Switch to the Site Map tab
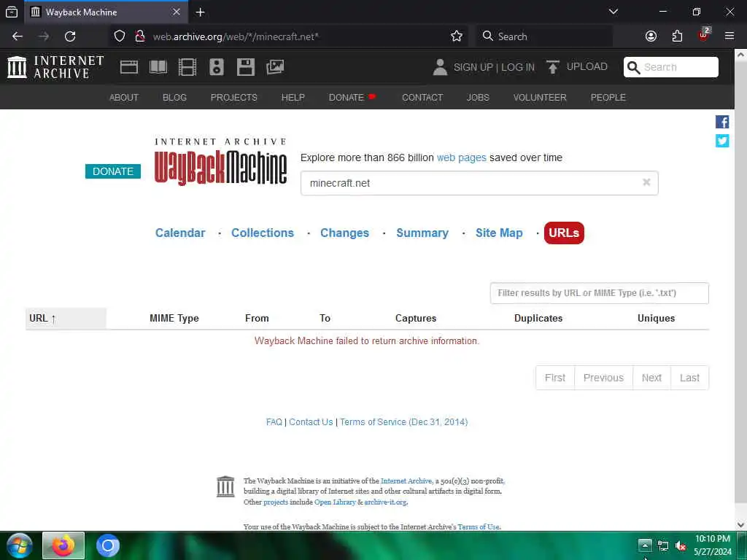Image resolution: width=747 pixels, height=560 pixels. coord(499,233)
